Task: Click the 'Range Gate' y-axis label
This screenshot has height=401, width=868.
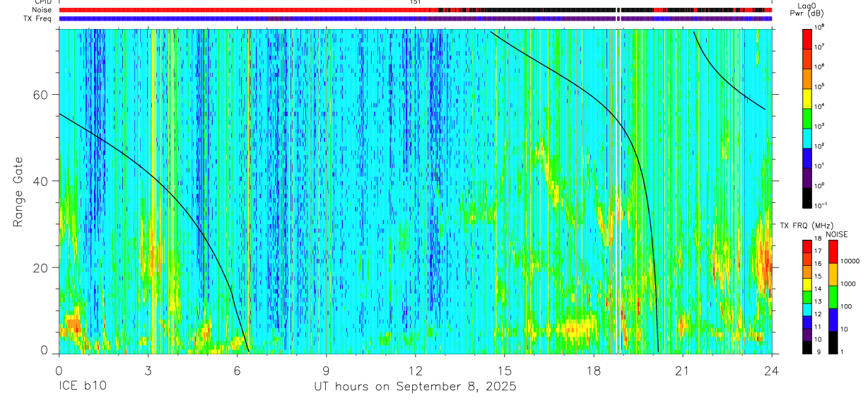Action: (18, 192)
